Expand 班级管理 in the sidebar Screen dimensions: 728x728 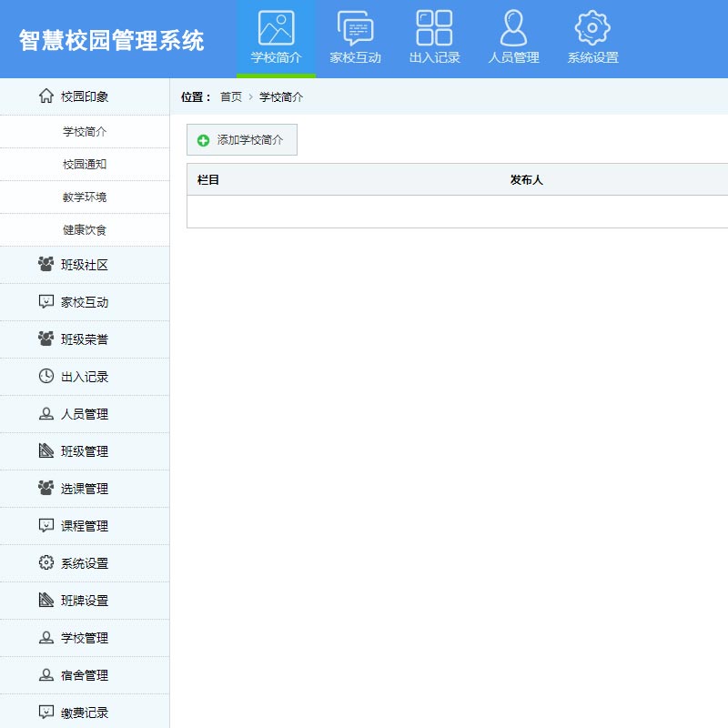85,451
